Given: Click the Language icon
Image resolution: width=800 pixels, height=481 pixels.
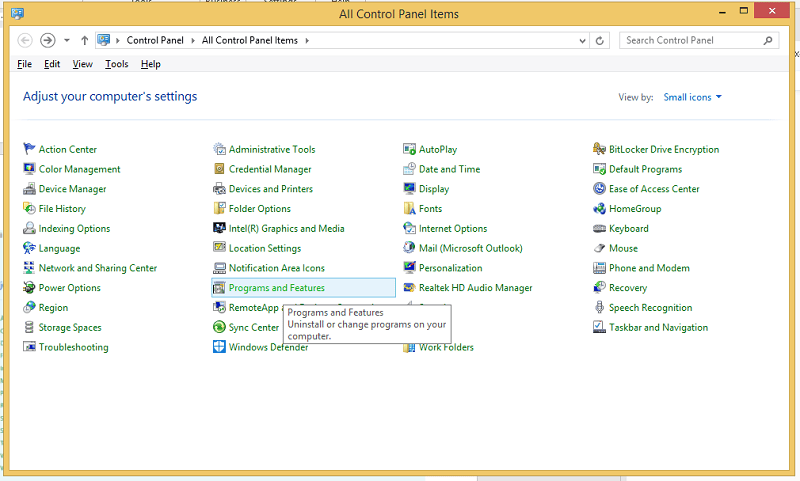Looking at the screenshot, I should 29,248.
